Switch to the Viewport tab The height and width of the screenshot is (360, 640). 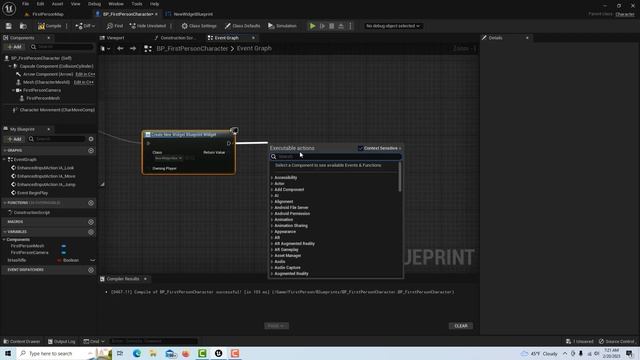[115, 38]
